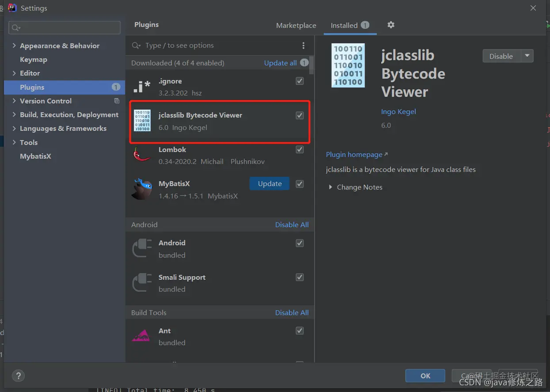Toggle the .ignore plugin checkbox
This screenshot has width=550, height=392.
pos(300,81)
